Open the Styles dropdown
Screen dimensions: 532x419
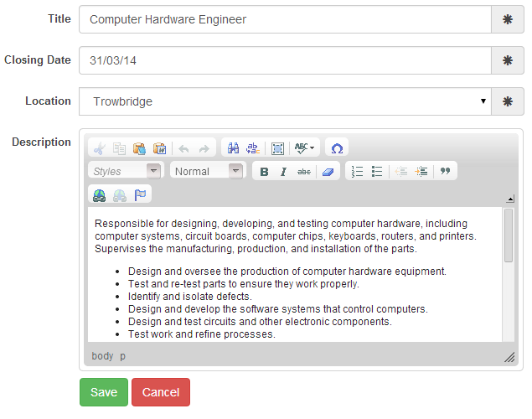(125, 172)
